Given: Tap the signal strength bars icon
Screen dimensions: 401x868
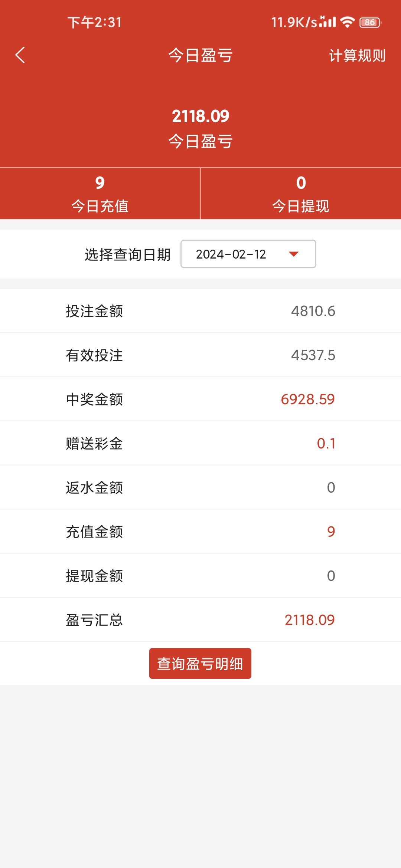Looking at the screenshot, I should pyautogui.click(x=328, y=22).
